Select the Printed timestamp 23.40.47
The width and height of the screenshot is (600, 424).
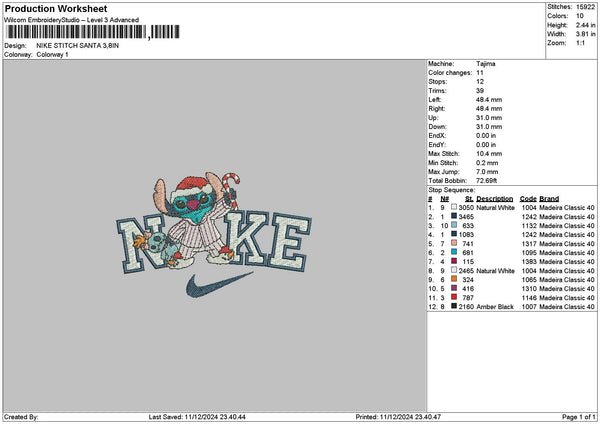[x=428, y=417]
